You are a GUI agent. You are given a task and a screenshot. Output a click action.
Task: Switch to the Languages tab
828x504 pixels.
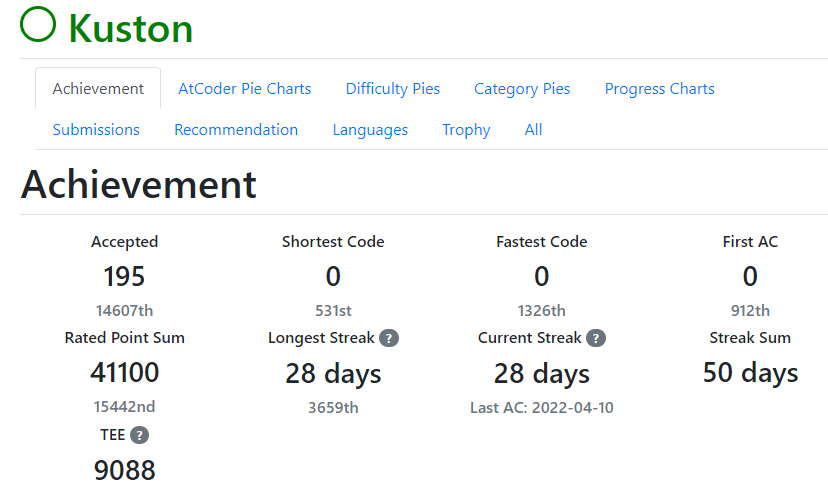pos(370,129)
